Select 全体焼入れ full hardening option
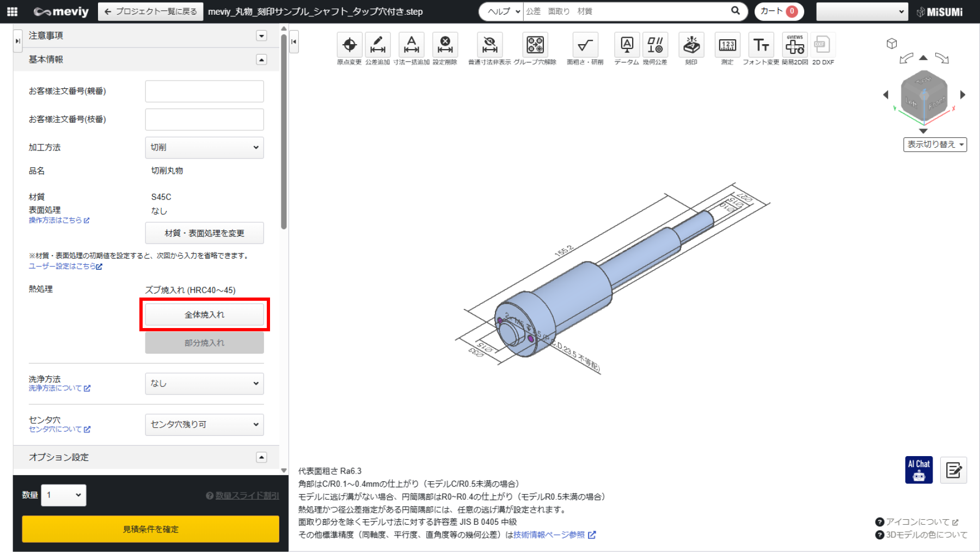This screenshot has height=552, width=980. coord(204,314)
